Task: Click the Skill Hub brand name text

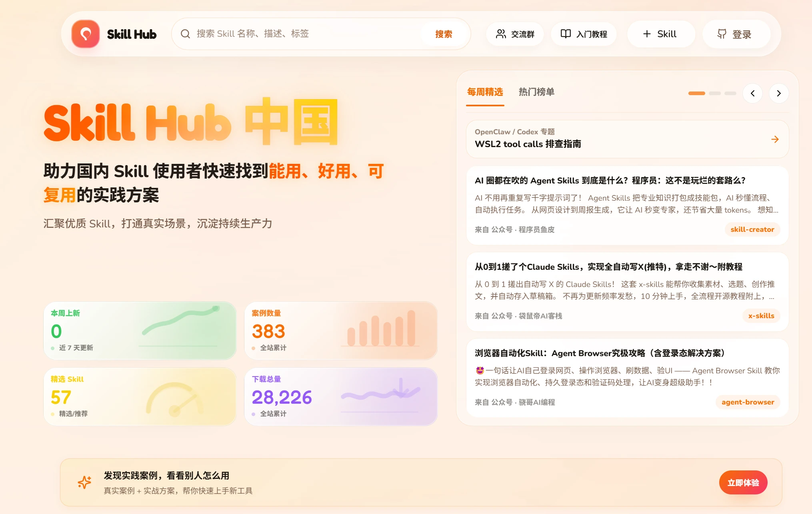Action: [132, 34]
